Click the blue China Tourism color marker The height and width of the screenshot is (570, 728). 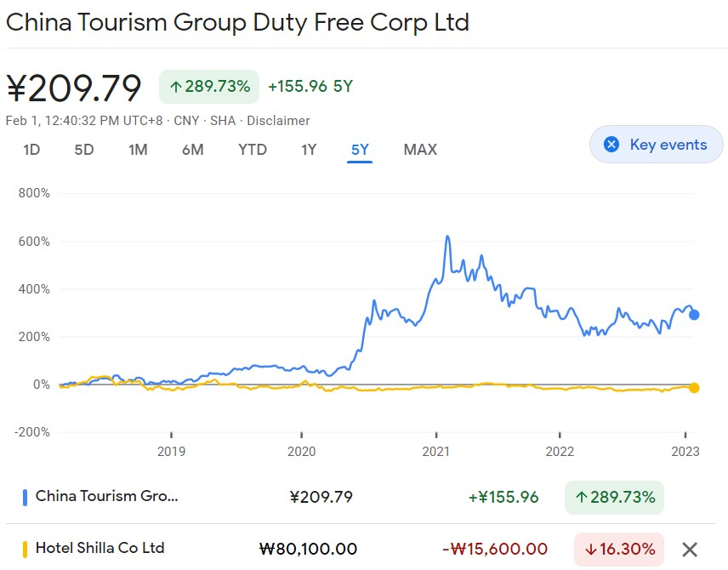(x=25, y=498)
